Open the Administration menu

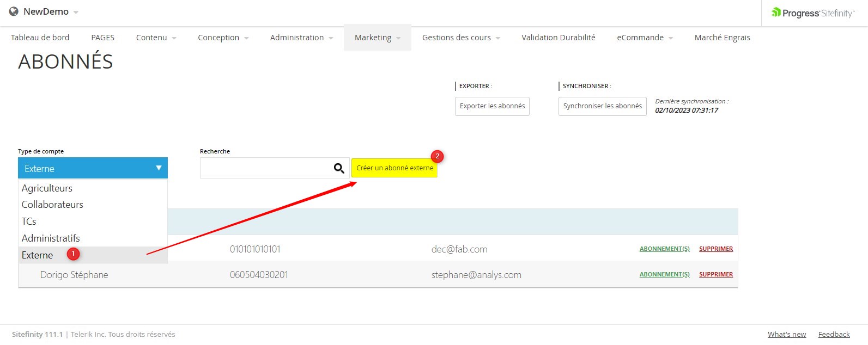[301, 38]
